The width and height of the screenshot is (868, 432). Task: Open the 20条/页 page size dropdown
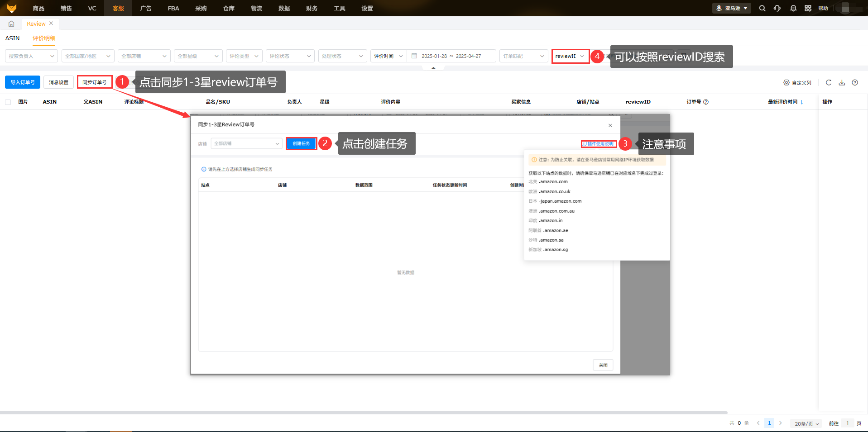807,423
